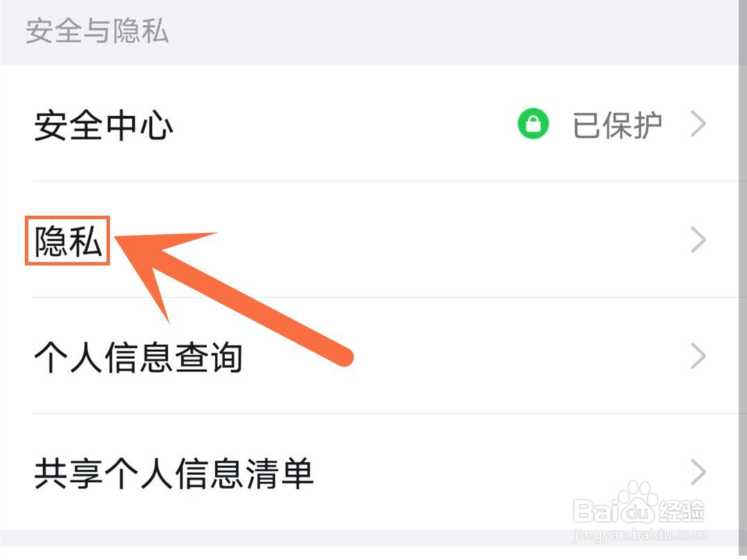Tap the green lock protection icon
This screenshot has height=560, width=747.
[x=533, y=124]
